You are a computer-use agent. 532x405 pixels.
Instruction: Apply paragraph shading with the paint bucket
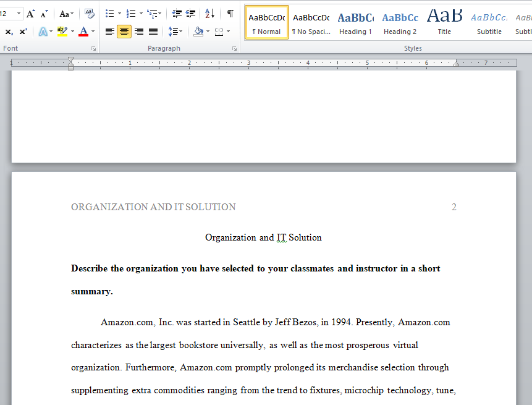click(198, 32)
